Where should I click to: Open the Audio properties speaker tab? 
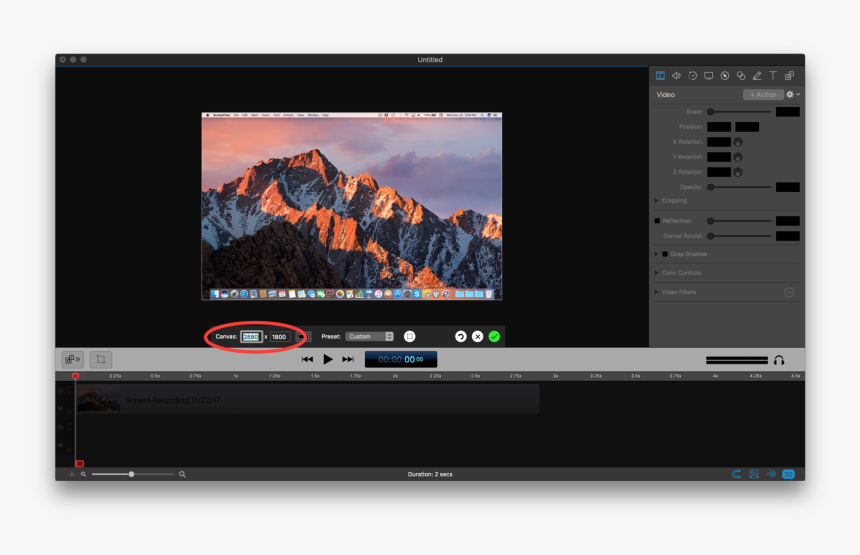pos(676,76)
